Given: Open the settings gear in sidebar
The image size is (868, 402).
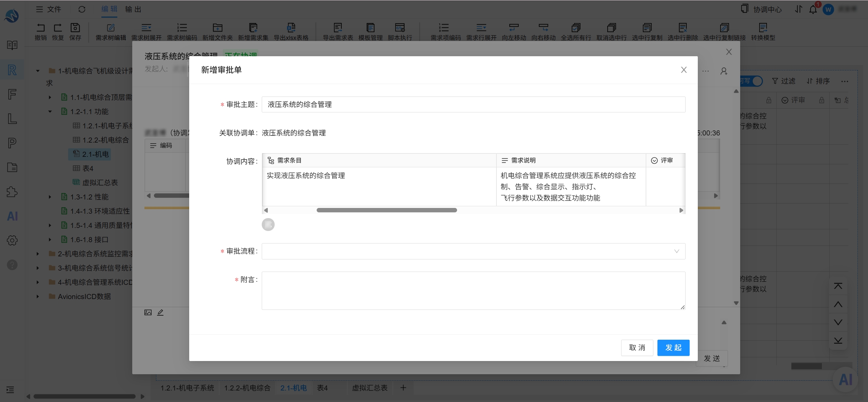Looking at the screenshot, I should pyautogui.click(x=12, y=240).
